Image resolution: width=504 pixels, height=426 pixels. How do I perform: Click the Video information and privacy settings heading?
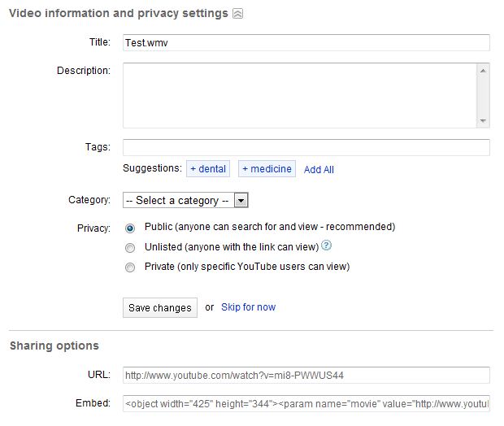[x=119, y=14]
